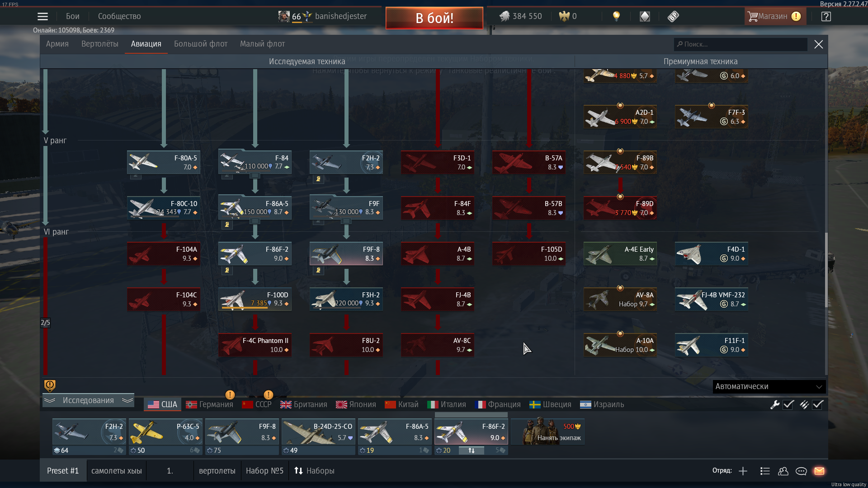Open the lightbulb hints icon

(616, 16)
